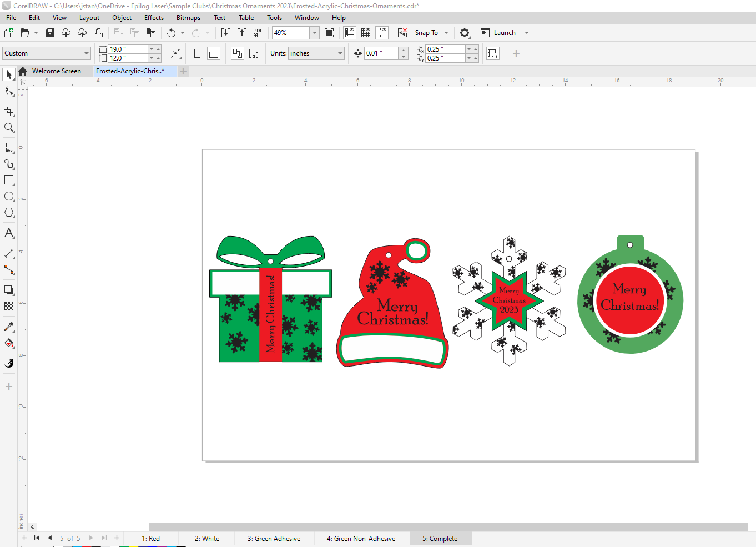The width and height of the screenshot is (756, 547).
Task: Expand the Snap To dropdown
Action: point(446,33)
